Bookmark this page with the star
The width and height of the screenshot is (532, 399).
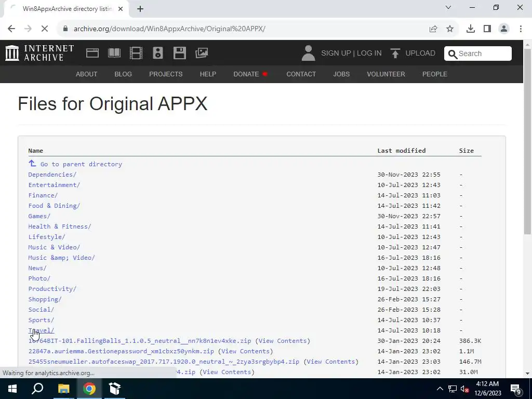pos(450,29)
